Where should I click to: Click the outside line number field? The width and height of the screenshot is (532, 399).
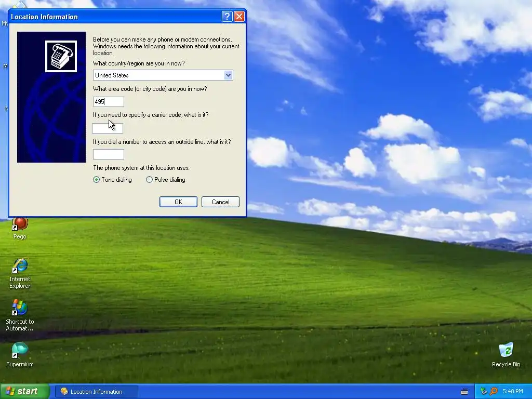109,154
